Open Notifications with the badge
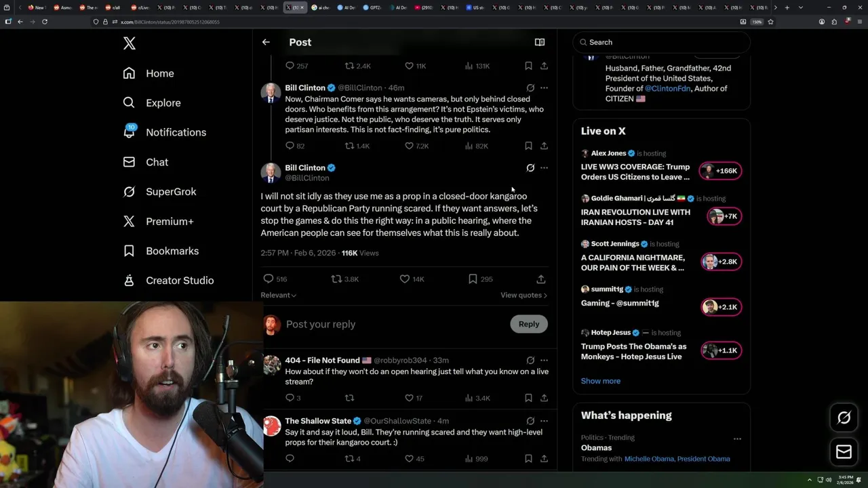This screenshot has height=488, width=868. 164,132
